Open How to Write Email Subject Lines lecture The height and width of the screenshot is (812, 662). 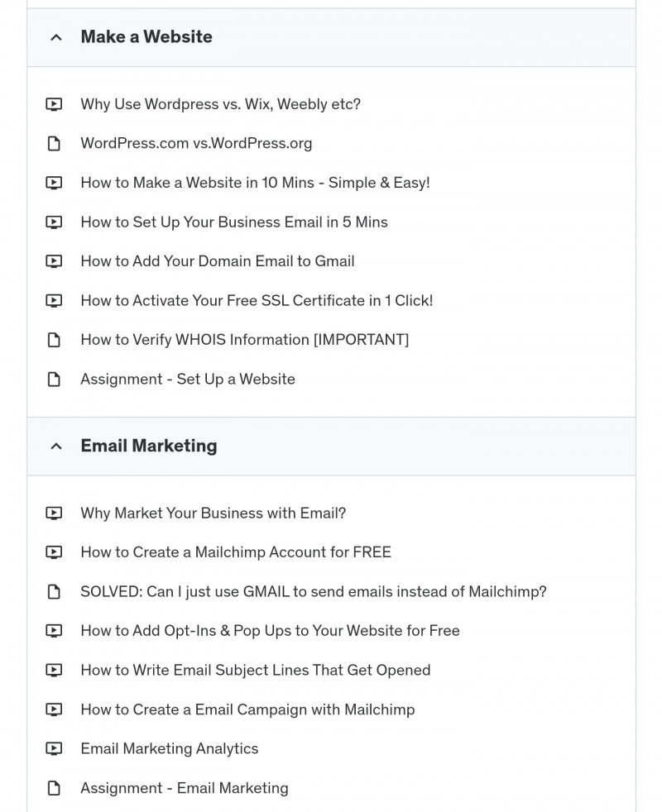click(x=256, y=670)
